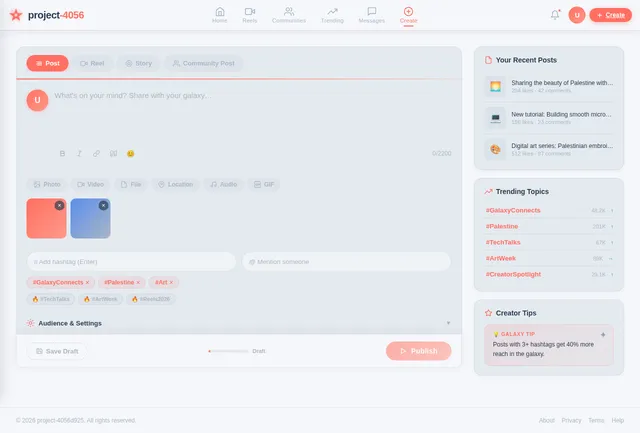Add suggested #TechTalks hashtag

coord(51,299)
